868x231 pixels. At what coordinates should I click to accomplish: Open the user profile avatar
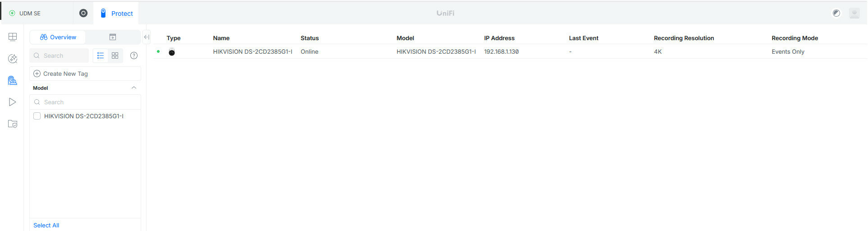pyautogui.click(x=854, y=13)
